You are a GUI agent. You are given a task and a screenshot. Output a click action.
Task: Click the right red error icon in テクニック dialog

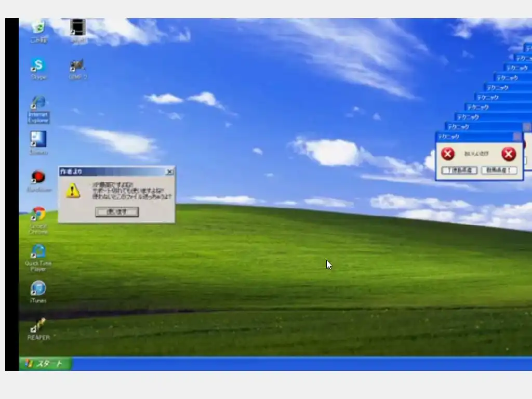pyautogui.click(x=509, y=154)
